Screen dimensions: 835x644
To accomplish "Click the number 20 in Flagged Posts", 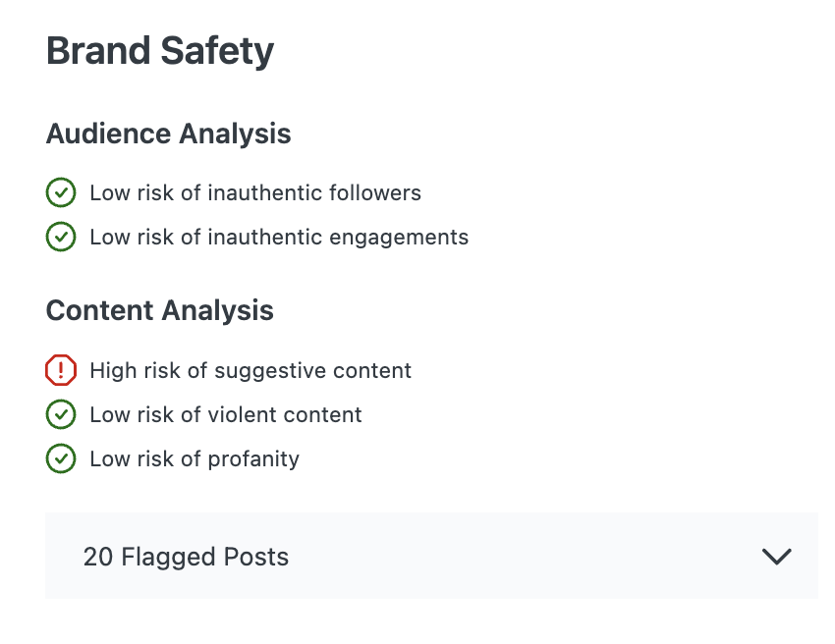I will tap(97, 558).
